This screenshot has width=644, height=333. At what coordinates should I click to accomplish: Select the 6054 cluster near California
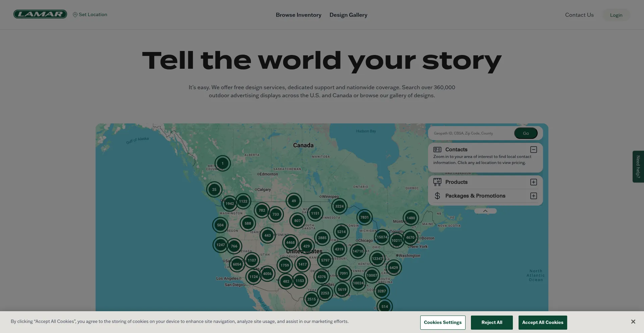[x=237, y=264]
